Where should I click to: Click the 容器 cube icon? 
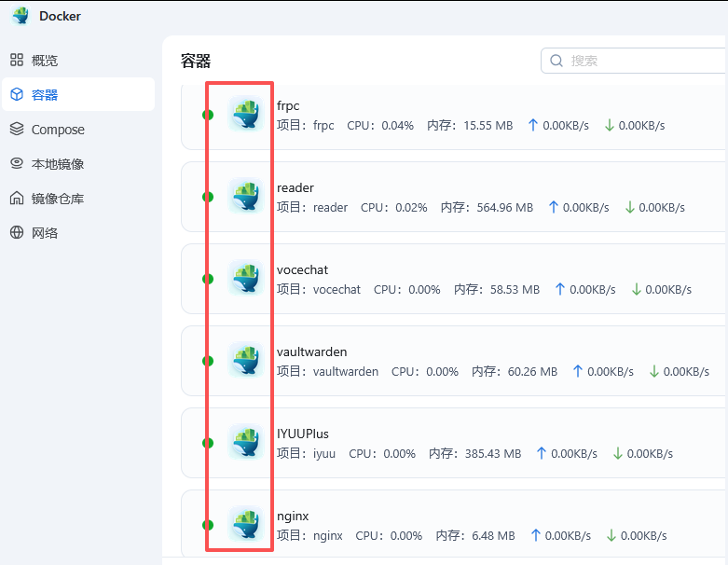click(17, 94)
